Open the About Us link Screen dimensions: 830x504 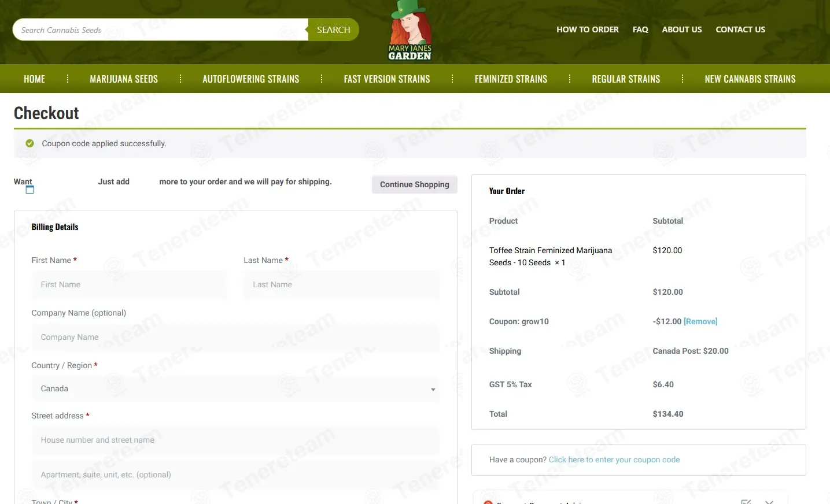pos(682,29)
